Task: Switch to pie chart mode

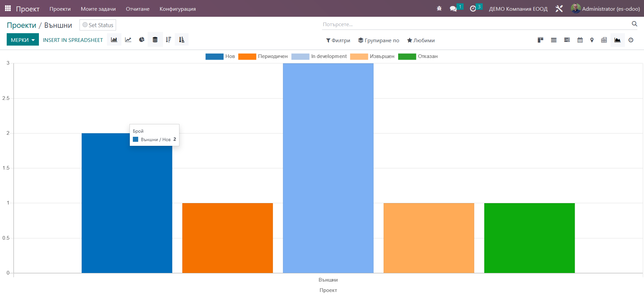Action: 142,40
